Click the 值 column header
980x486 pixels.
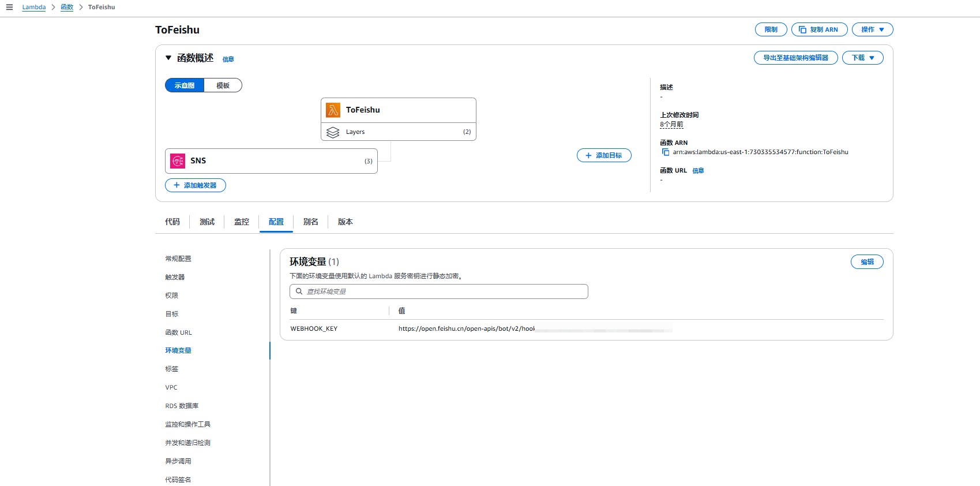402,311
